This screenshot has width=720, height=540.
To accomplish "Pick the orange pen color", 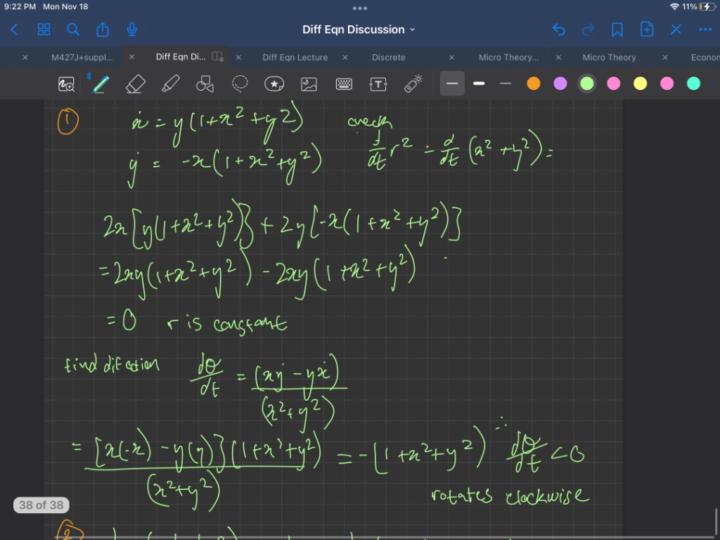I will (x=534, y=84).
